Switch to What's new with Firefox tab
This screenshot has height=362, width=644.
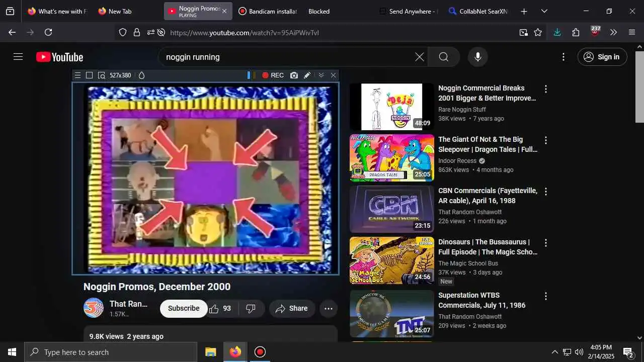click(57, 11)
